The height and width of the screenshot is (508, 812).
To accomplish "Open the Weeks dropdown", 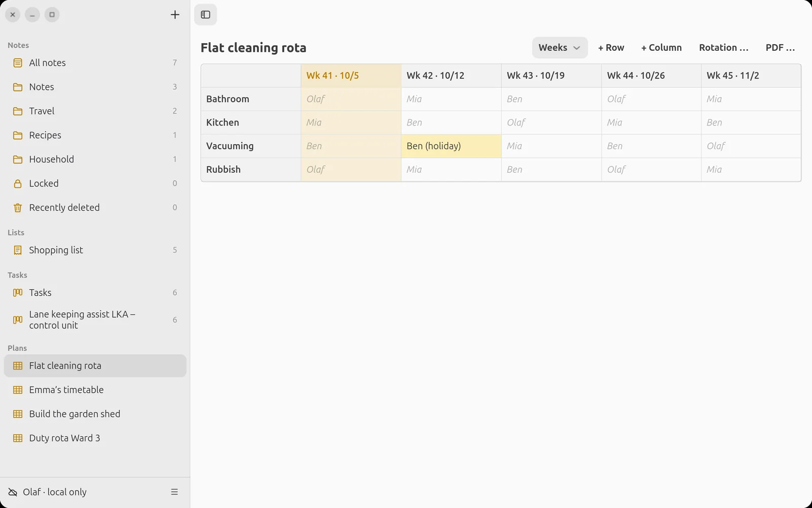I will pyautogui.click(x=560, y=48).
